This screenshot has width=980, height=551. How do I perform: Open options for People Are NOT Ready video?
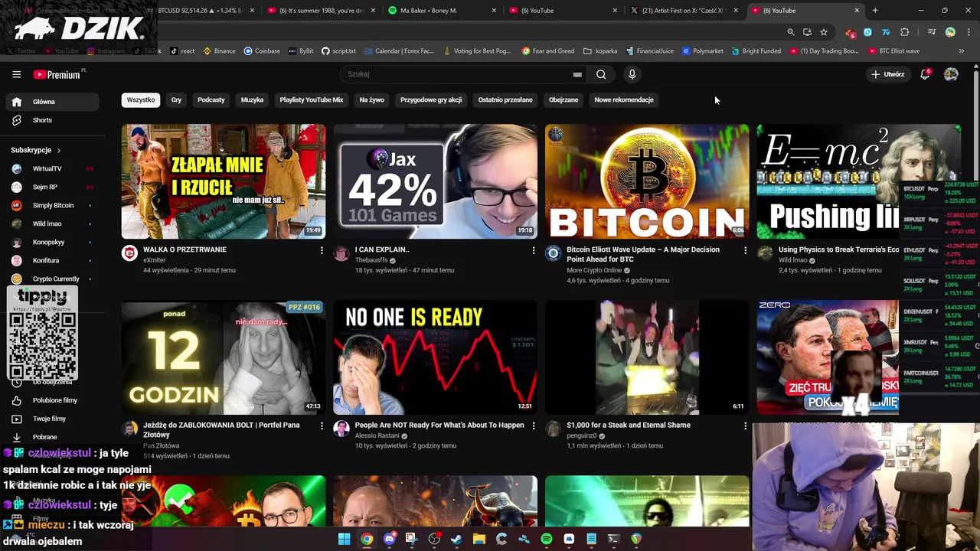coord(534,425)
